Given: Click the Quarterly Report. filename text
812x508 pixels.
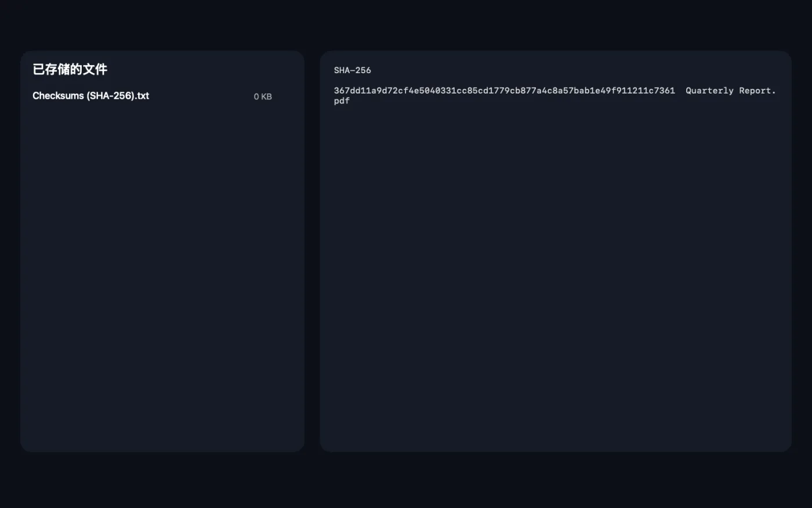Looking at the screenshot, I should coord(731,91).
